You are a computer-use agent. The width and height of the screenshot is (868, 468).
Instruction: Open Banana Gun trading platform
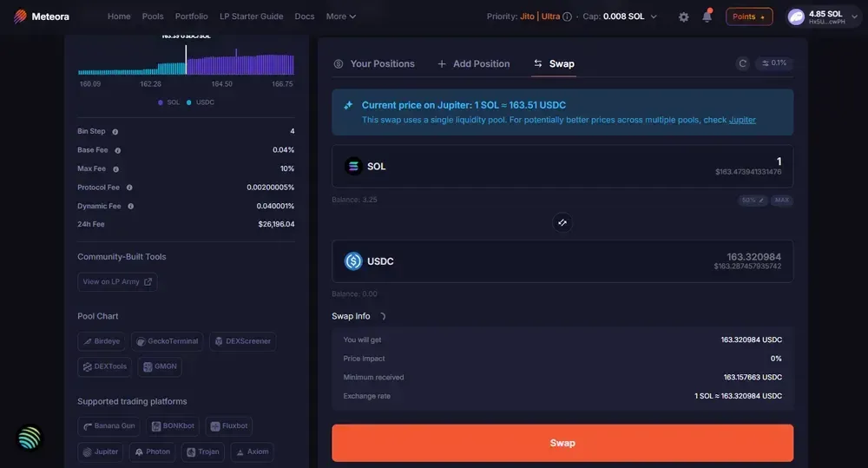(x=109, y=426)
